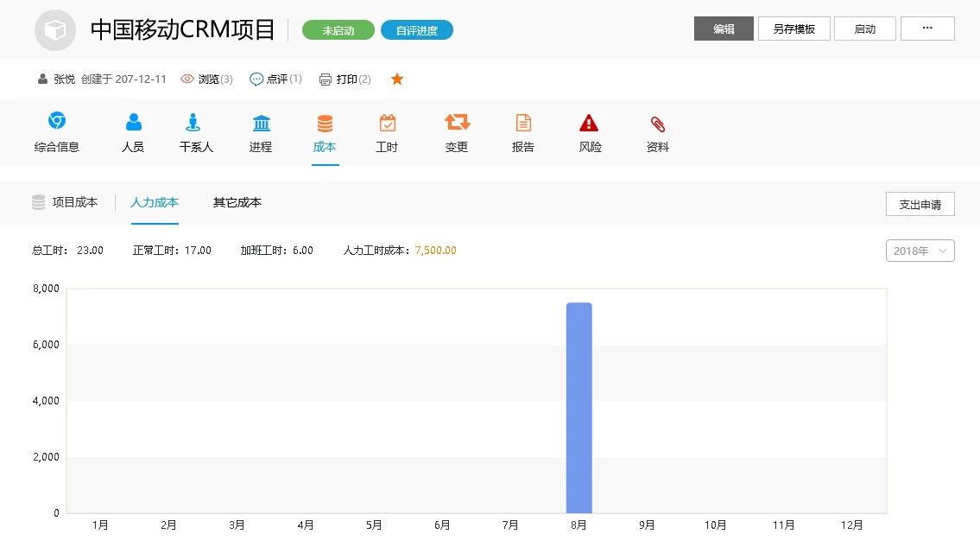The width and height of the screenshot is (980, 547).
Task: Open the 工时 timesheet icon
Action: (387, 122)
